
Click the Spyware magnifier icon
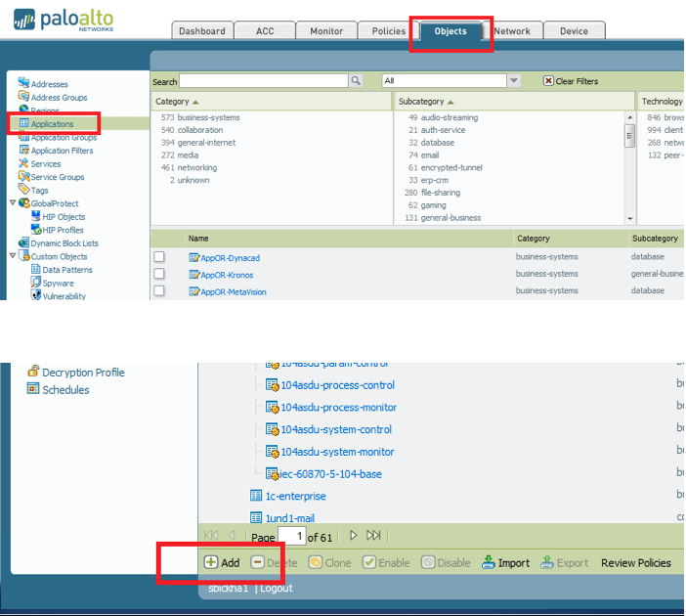pos(36,282)
